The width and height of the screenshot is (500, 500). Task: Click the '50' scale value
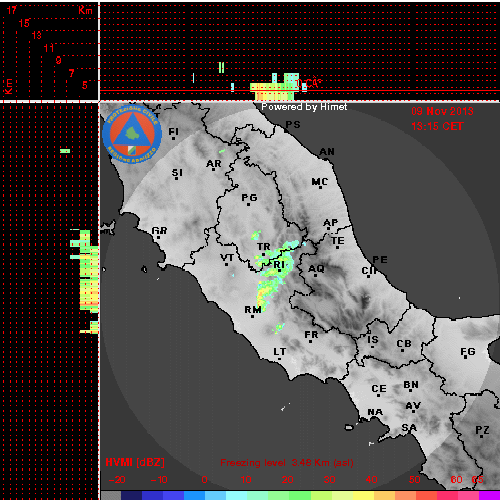coord(414,480)
